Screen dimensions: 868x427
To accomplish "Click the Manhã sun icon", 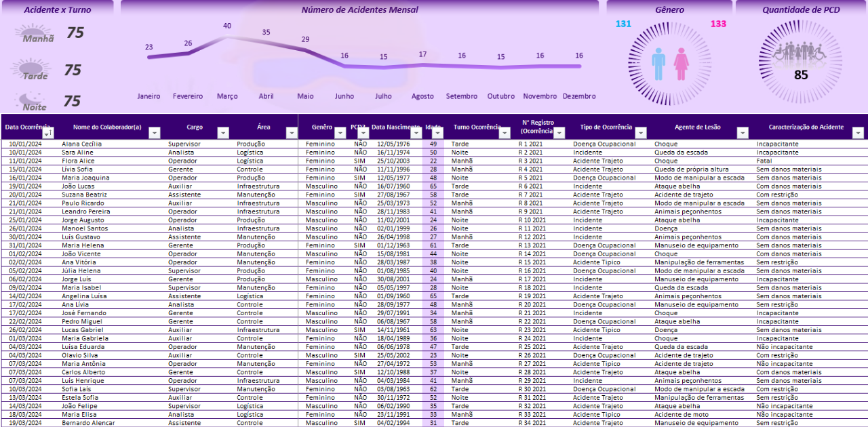I will coord(38,33).
